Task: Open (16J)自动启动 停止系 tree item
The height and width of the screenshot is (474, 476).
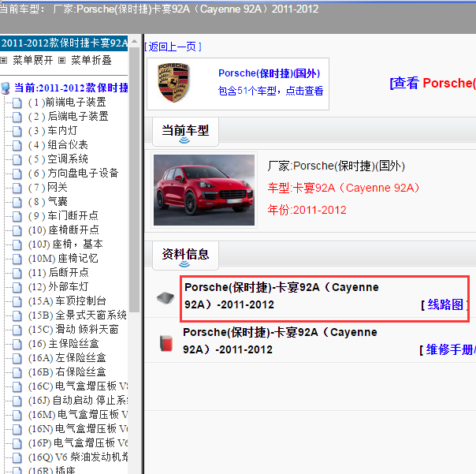Action: (x=78, y=400)
